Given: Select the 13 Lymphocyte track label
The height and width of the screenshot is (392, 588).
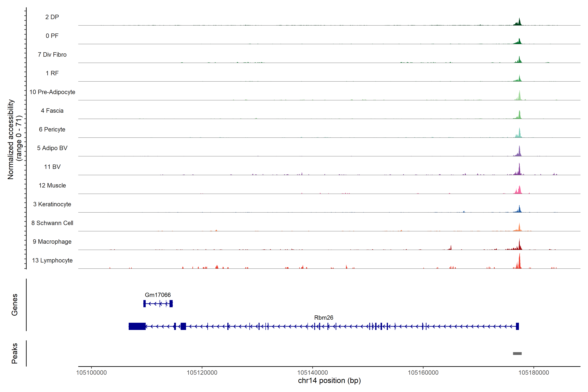Looking at the screenshot, I should [x=52, y=260].
